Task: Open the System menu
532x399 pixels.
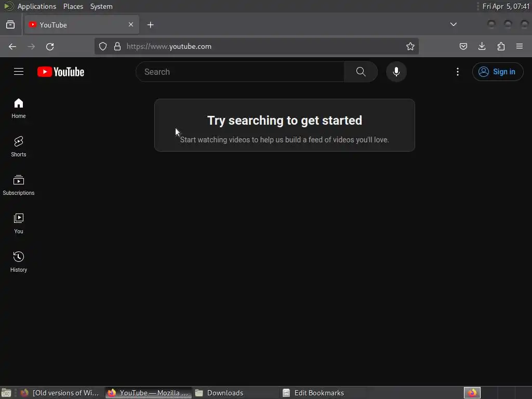Action: coord(101,6)
